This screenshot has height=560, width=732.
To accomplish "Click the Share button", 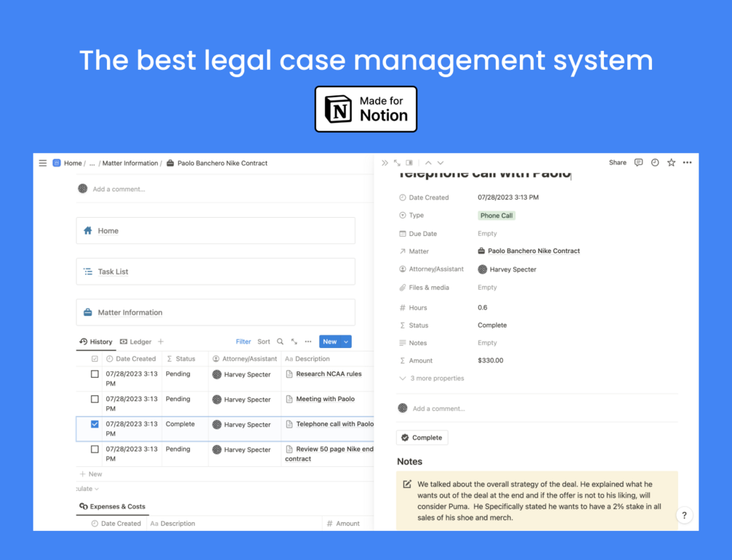I will tap(617, 162).
